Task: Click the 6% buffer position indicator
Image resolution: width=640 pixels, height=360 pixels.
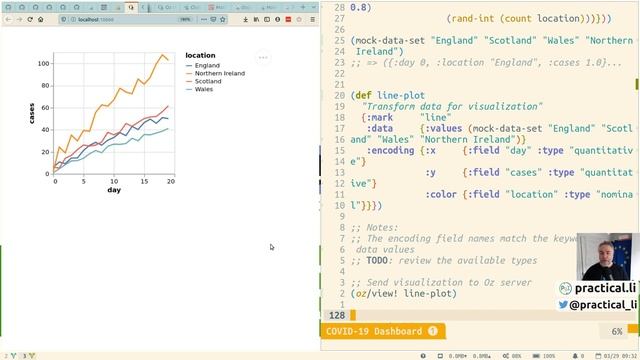Action: coord(617,331)
